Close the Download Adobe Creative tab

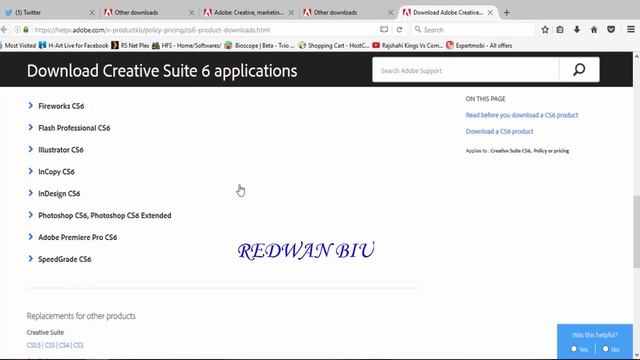pos(490,13)
